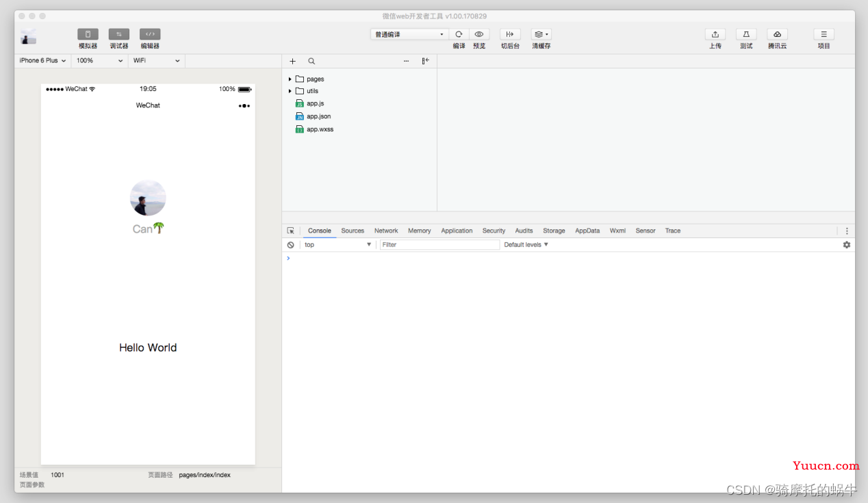Image resolution: width=868 pixels, height=503 pixels.
Task: Switch to the Application tab
Action: (x=457, y=231)
